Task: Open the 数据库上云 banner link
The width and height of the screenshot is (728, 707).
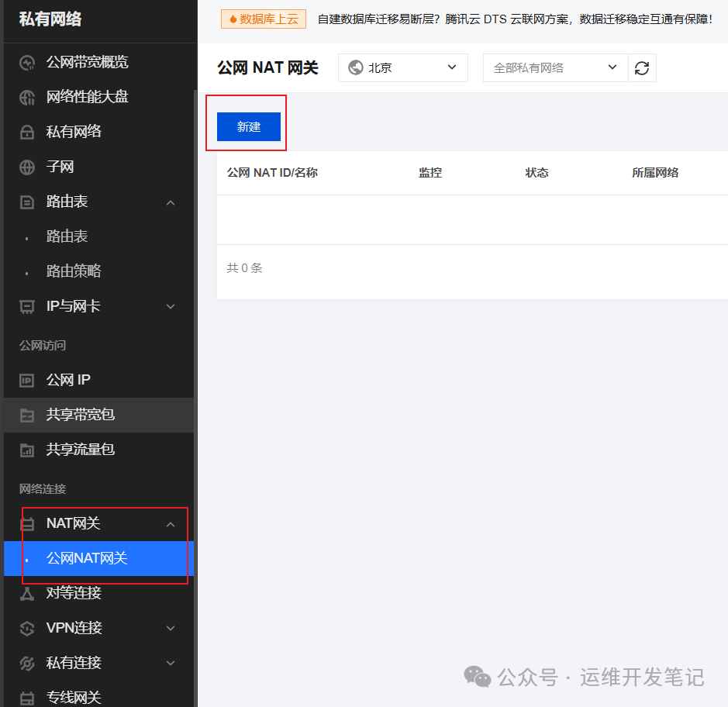Action: 263,19
